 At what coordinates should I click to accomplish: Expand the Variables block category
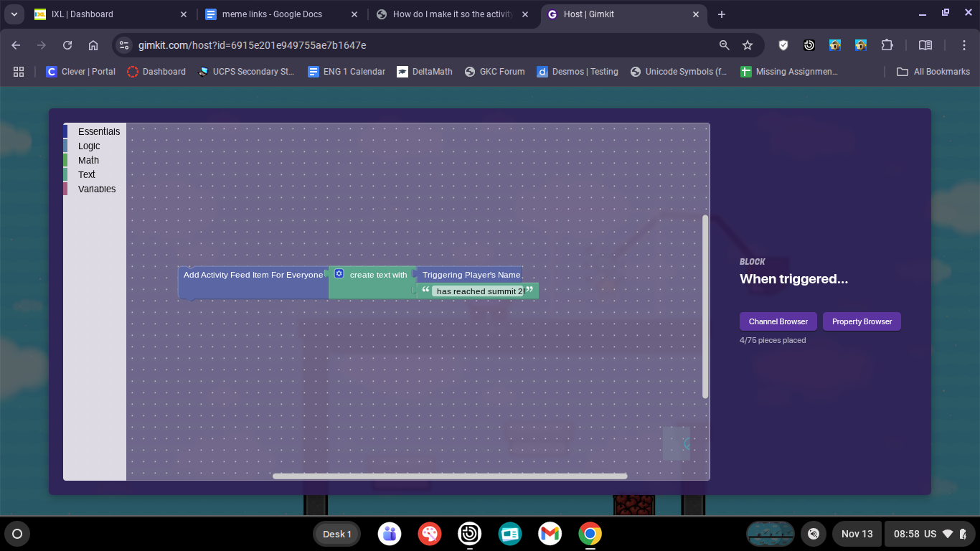tap(97, 189)
